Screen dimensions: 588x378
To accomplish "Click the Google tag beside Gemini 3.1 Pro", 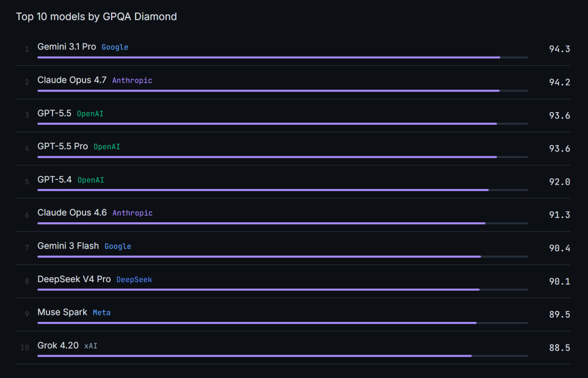I will 115,47.
